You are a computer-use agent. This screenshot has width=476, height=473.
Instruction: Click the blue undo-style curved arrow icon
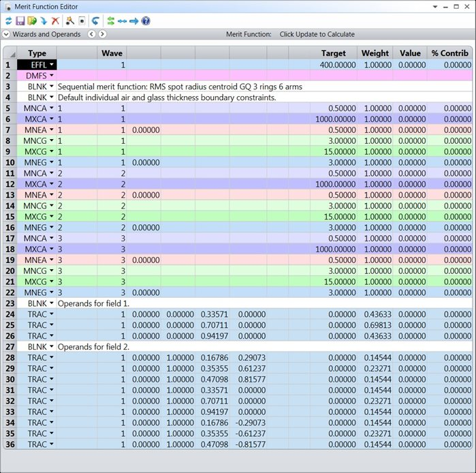(x=95, y=21)
